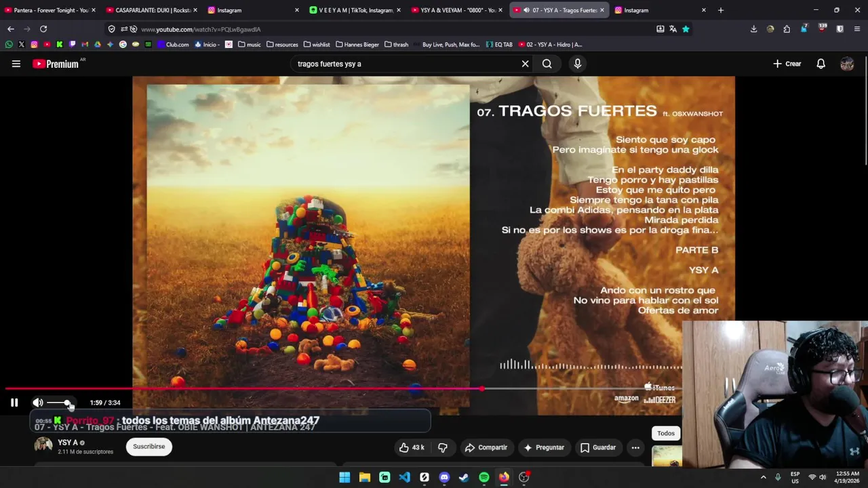868x488 pixels.
Task: Open the YouTube hamburger guide menu
Action: (x=16, y=64)
